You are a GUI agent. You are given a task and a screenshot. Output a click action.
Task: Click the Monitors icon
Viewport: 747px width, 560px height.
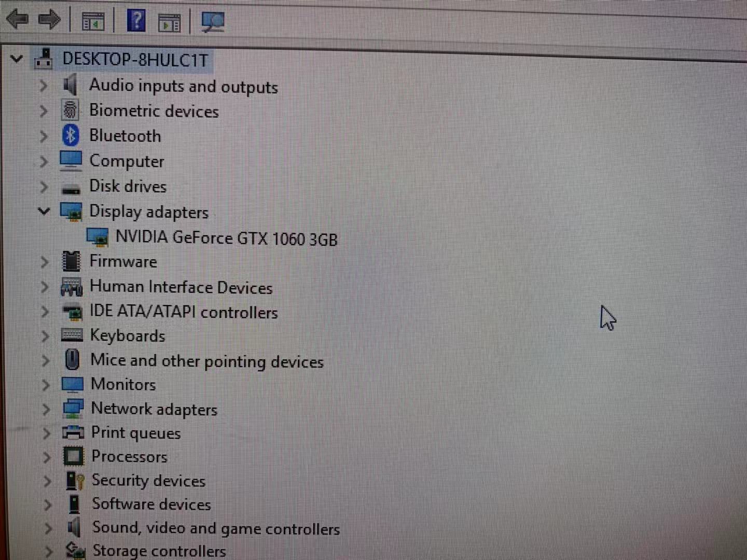(x=73, y=384)
